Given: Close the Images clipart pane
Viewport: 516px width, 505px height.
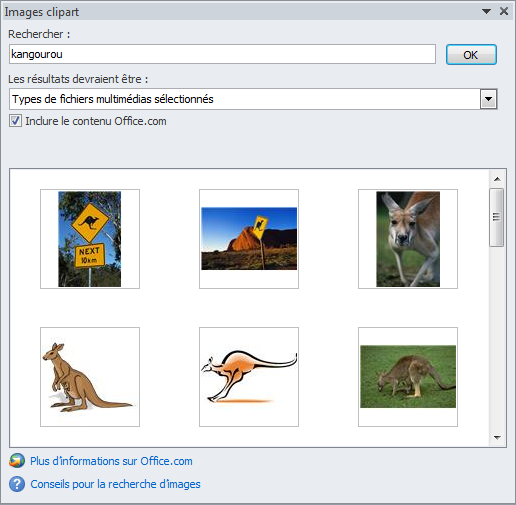Looking at the screenshot, I should click(504, 11).
